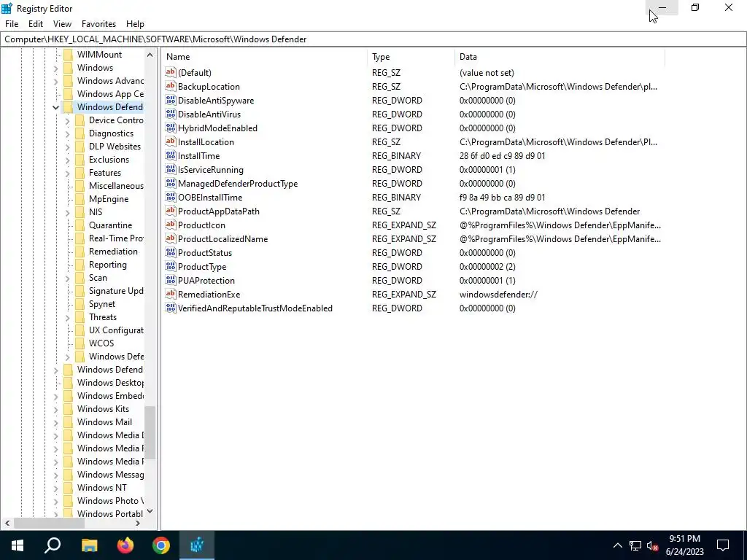This screenshot has width=747, height=560.
Task: Click the Registry Editor taskbar button
Action: pos(197,545)
